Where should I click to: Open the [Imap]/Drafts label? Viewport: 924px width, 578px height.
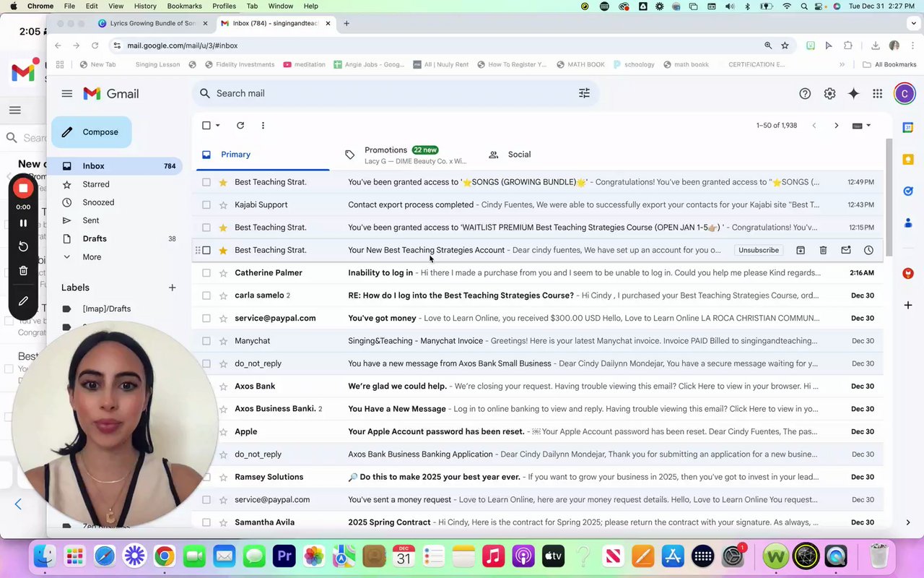tap(107, 309)
